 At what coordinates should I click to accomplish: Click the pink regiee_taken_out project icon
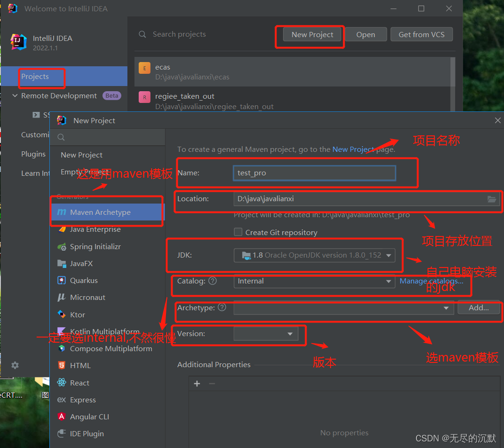click(144, 97)
